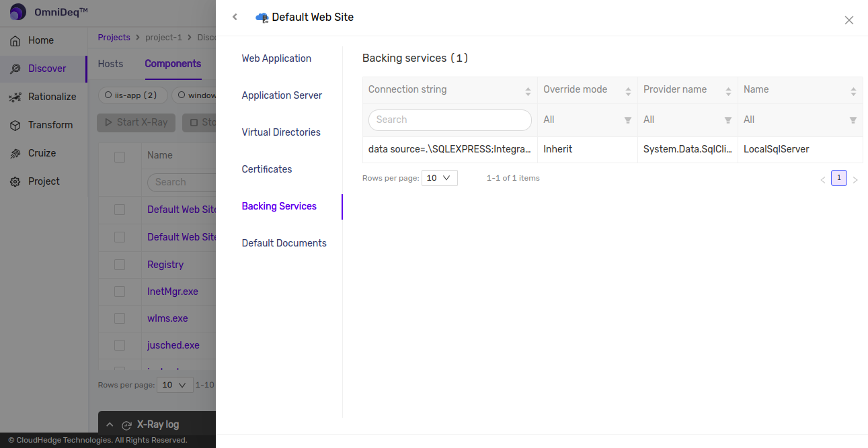This screenshot has height=448, width=868.
Task: Tick the checkbox for Registry row
Action: [x=120, y=265]
